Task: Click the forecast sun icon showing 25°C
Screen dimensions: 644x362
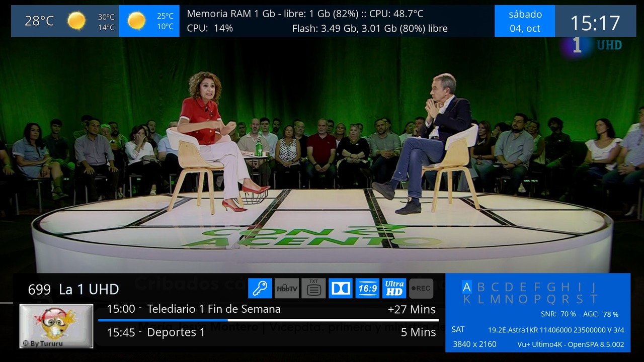Action: tap(136, 21)
